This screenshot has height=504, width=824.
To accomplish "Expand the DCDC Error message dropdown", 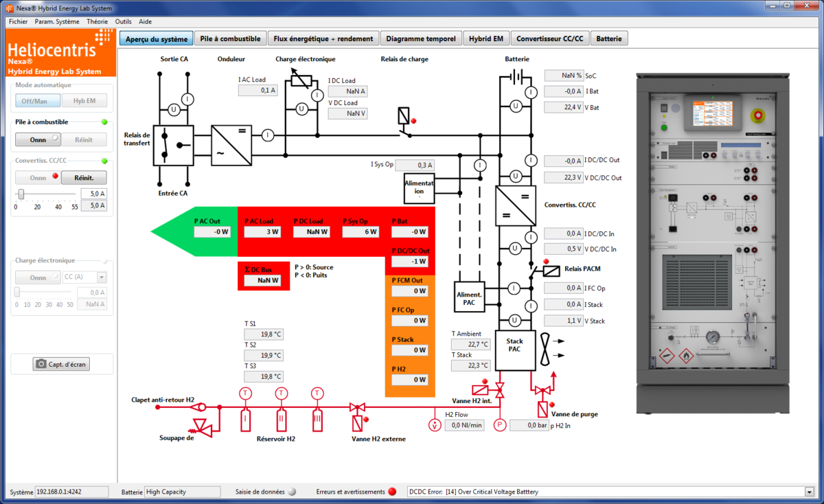I will click(808, 492).
